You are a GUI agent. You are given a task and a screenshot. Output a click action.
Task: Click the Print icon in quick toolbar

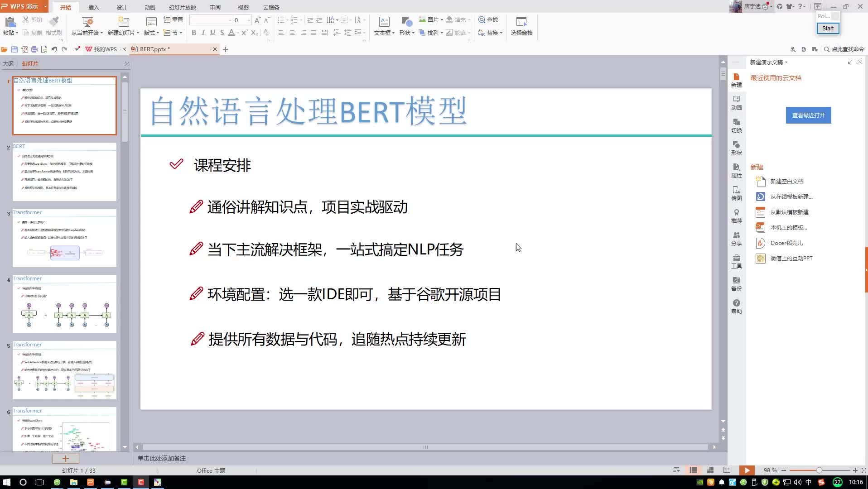pos(34,49)
